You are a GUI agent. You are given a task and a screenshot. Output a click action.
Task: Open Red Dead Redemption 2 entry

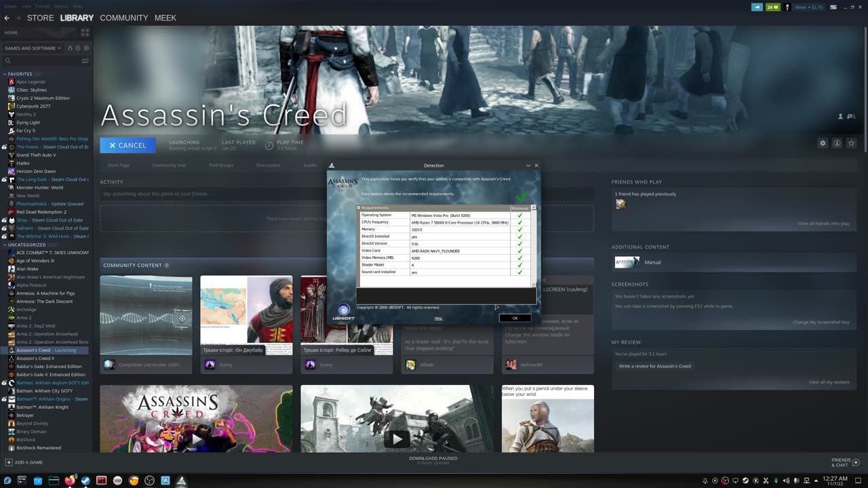click(41, 212)
